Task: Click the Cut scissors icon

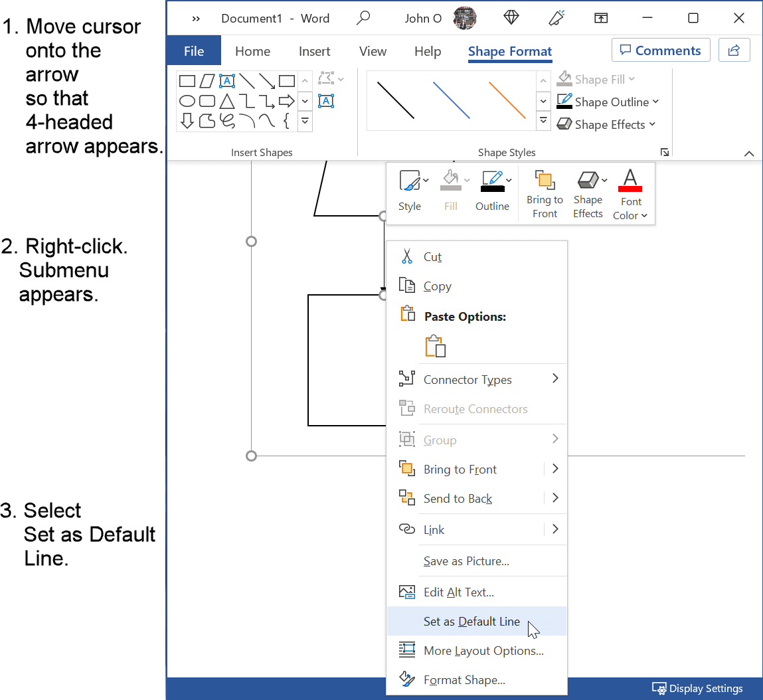Action: point(406,256)
